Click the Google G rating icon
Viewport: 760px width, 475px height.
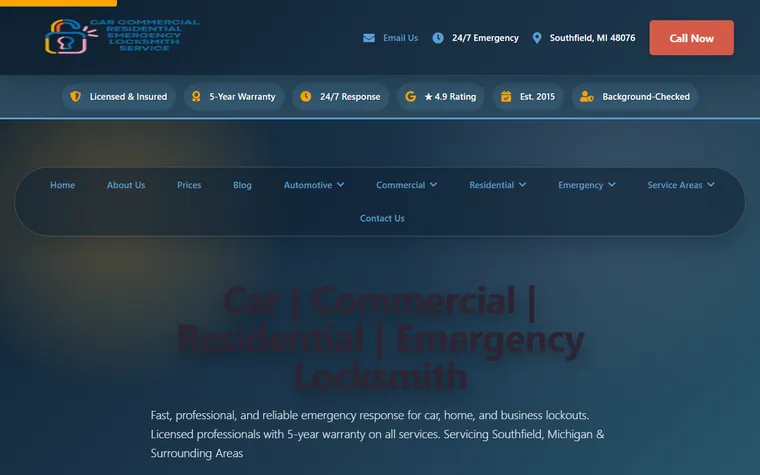tap(411, 96)
